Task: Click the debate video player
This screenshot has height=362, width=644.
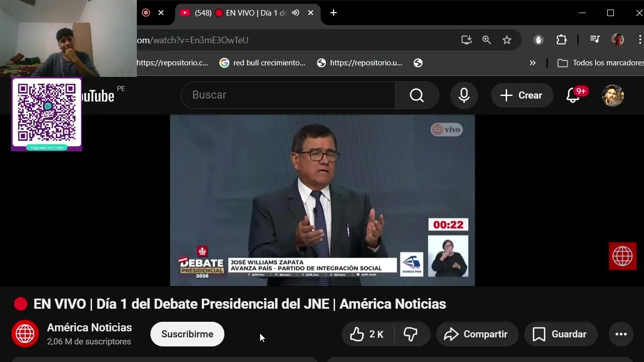Action: [x=322, y=200]
